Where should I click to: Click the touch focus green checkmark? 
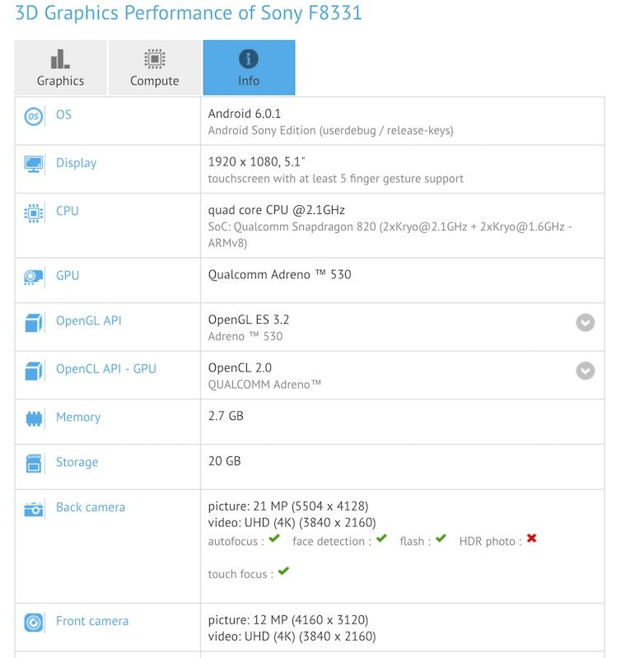(283, 571)
